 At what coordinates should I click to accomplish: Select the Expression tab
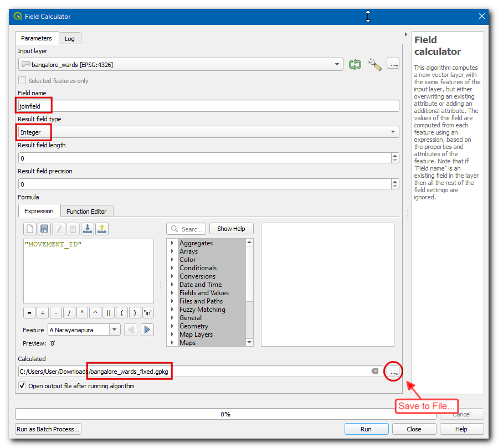(39, 211)
